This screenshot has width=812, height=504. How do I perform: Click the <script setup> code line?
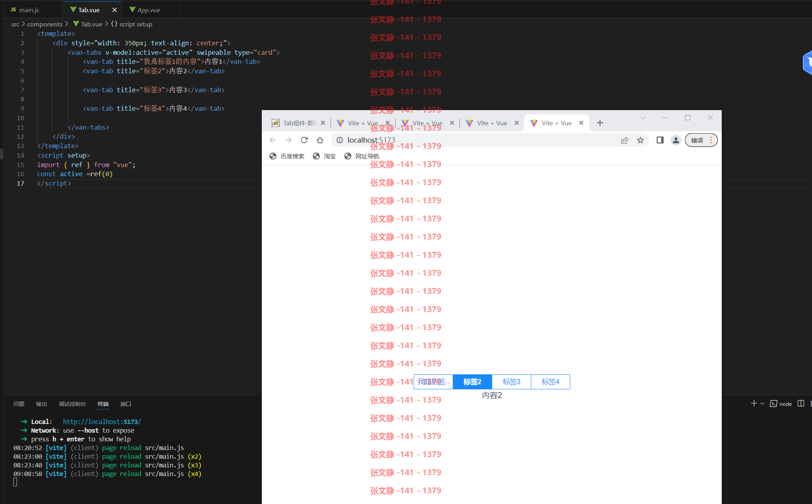click(x=63, y=155)
